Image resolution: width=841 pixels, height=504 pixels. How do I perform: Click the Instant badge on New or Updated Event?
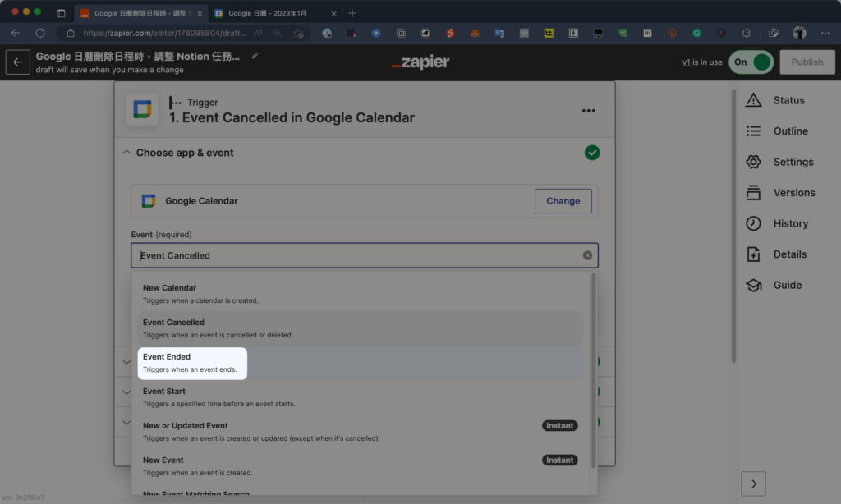point(559,426)
